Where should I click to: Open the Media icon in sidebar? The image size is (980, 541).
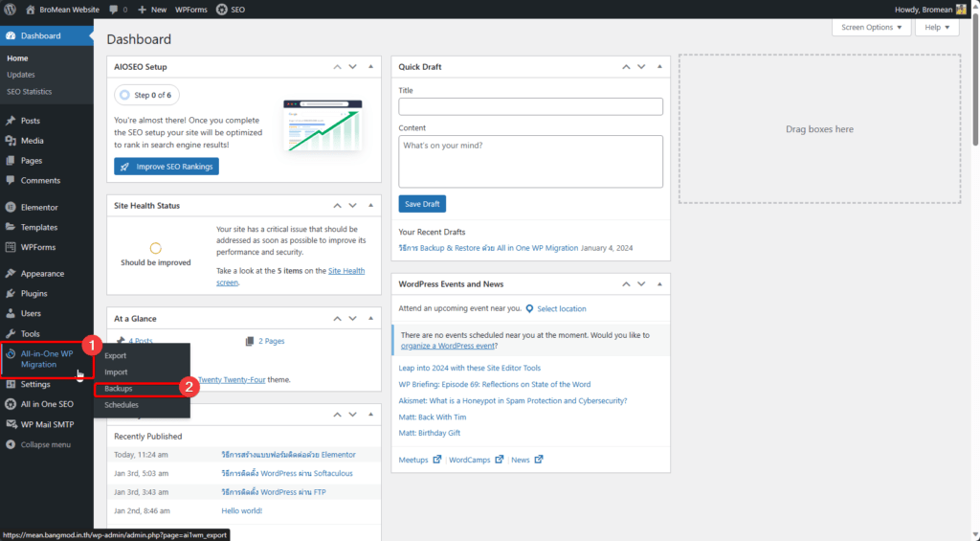pos(11,141)
